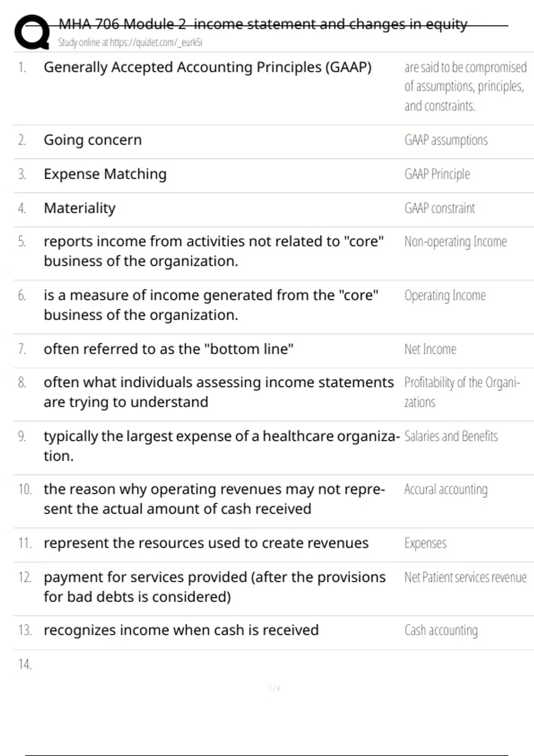
Task: Click the 'Non-operating Income' answer
Action: (455, 241)
